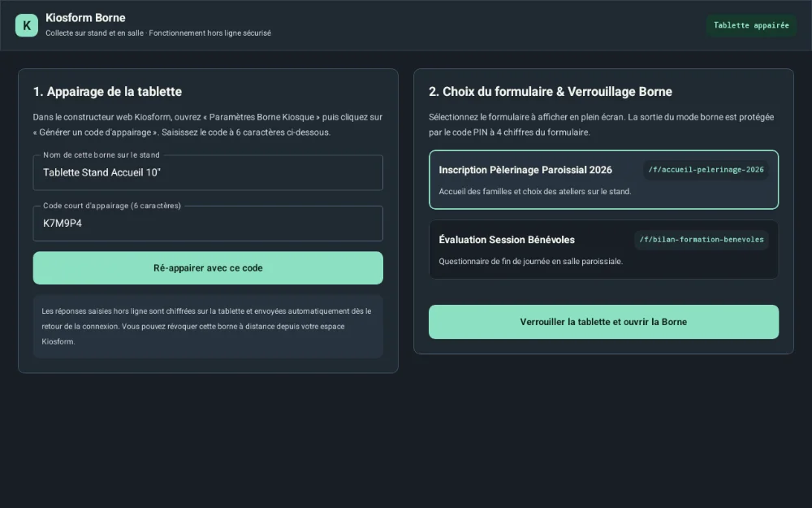Click 'Ré-appairer avec ce code' button

tap(208, 268)
